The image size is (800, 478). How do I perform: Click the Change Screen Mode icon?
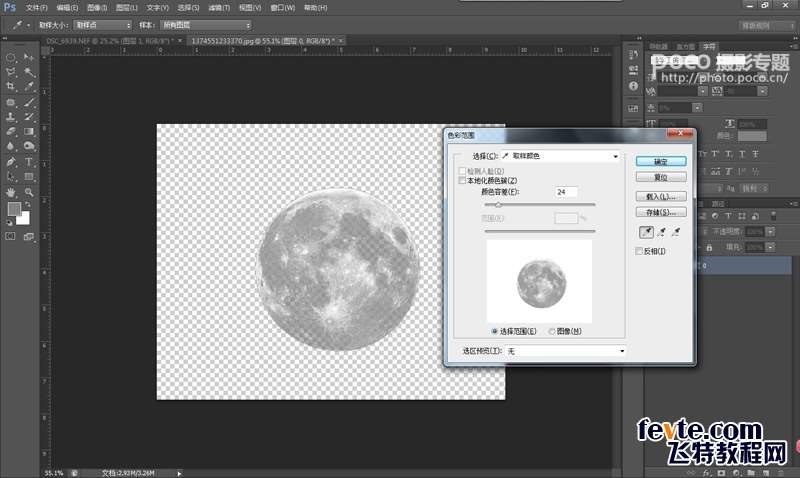(x=29, y=236)
